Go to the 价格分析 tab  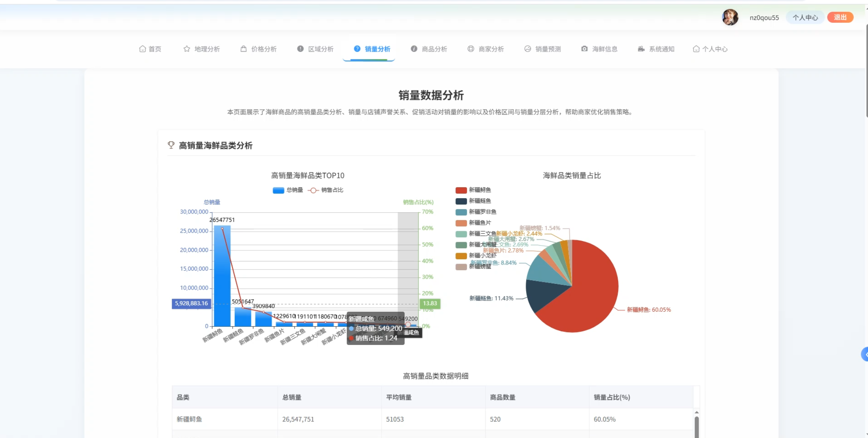pos(258,49)
